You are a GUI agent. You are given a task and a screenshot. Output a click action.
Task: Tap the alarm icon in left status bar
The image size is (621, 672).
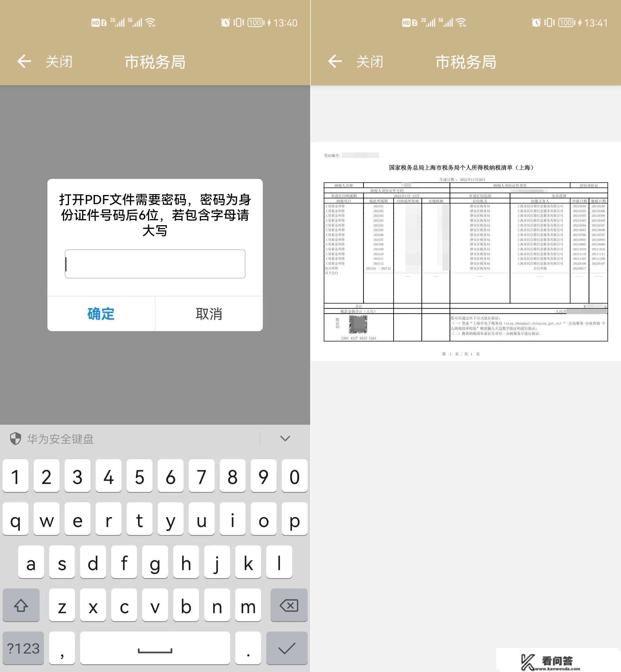click(225, 22)
